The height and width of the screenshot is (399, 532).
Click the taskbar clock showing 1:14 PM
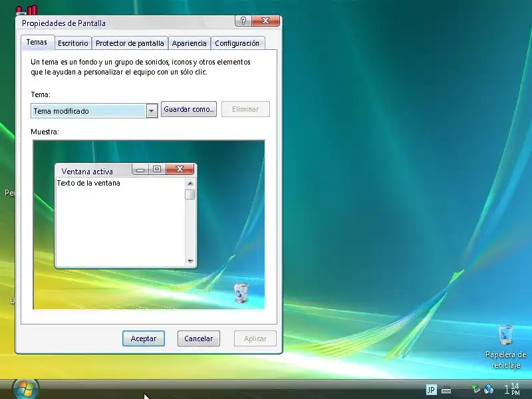[511, 389]
